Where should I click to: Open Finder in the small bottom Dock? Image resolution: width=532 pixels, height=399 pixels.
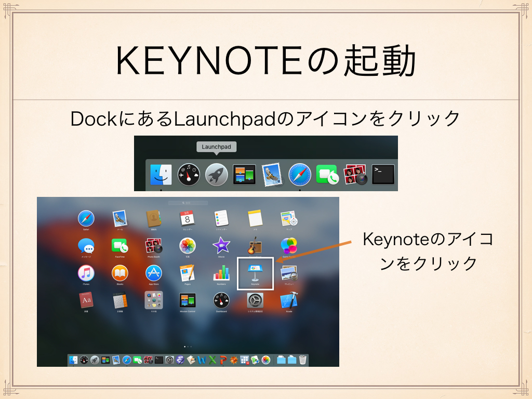[x=73, y=360]
